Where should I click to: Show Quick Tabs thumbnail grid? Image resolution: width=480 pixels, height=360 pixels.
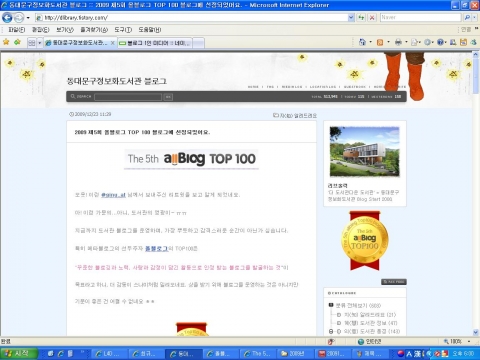[x=32, y=43]
